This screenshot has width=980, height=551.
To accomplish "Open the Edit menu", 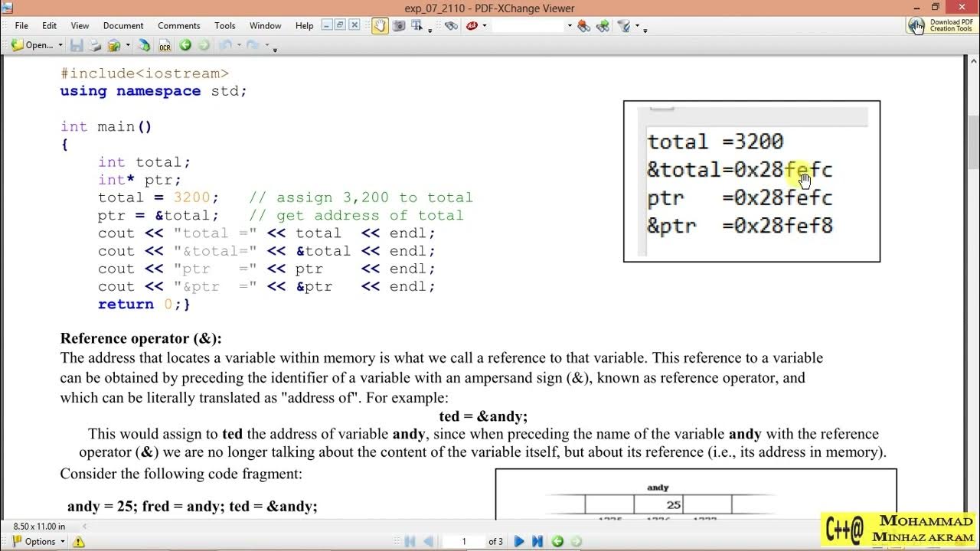I will pyautogui.click(x=49, y=25).
